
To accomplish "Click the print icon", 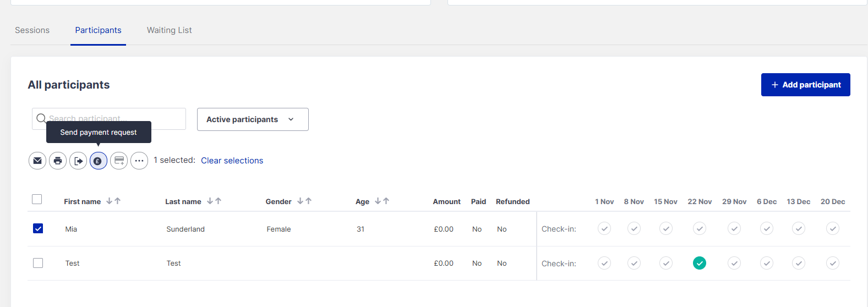I will click(58, 161).
